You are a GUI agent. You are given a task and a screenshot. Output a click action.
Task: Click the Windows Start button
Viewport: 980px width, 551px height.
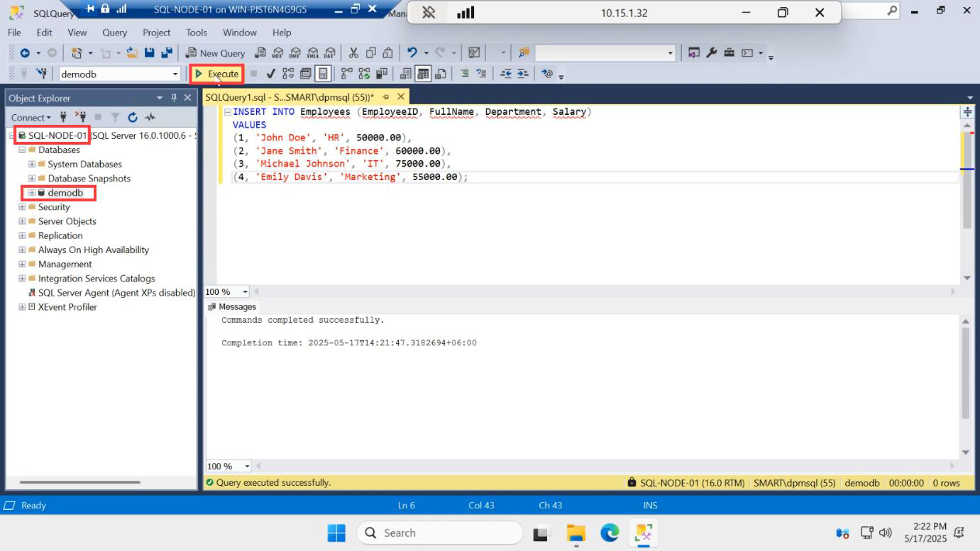[336, 533]
